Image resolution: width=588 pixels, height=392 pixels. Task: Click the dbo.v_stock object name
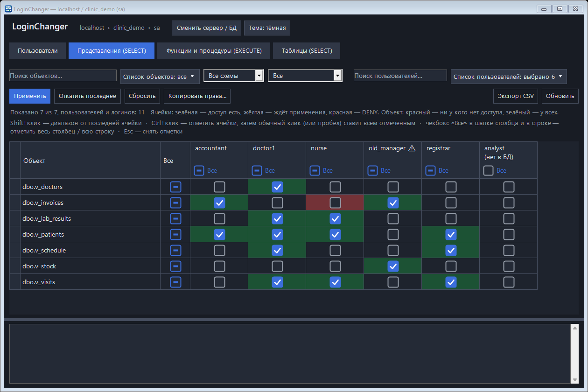(39, 266)
